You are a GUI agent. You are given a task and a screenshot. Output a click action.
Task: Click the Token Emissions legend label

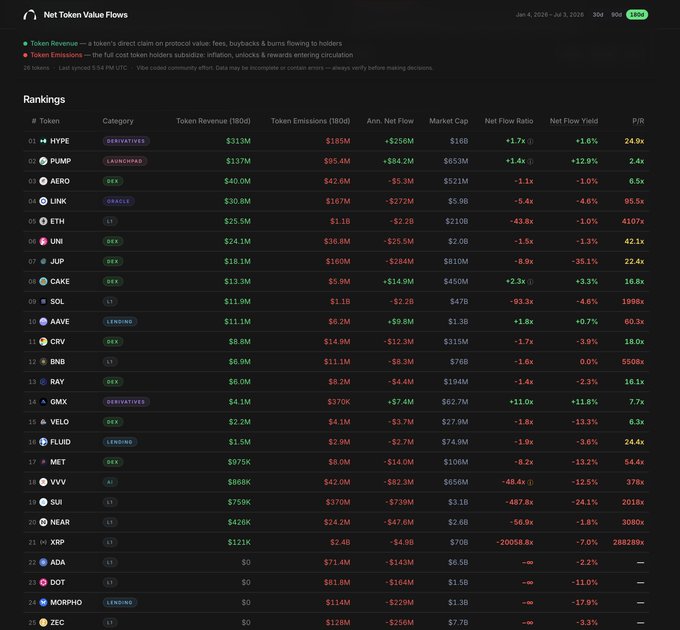click(56, 55)
